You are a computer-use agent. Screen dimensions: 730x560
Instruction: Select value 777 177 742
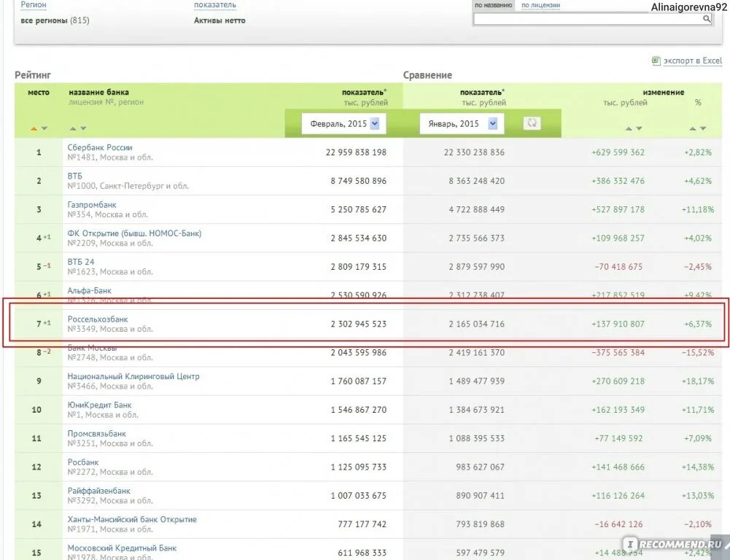[x=362, y=524]
